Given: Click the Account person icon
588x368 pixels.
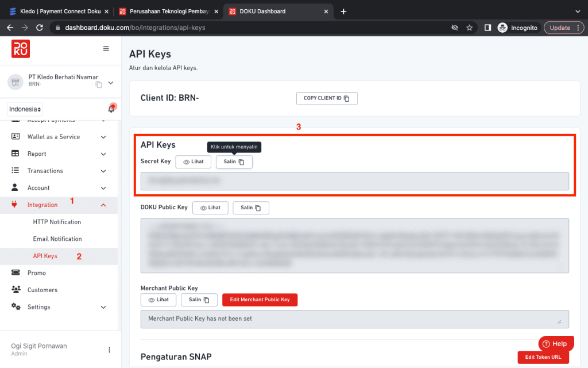Looking at the screenshot, I should tap(14, 187).
